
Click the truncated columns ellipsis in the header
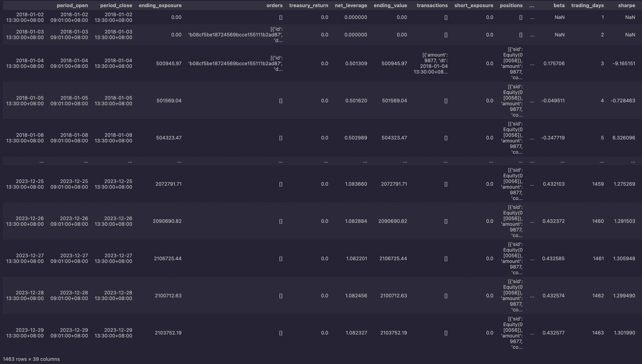tap(532, 5)
